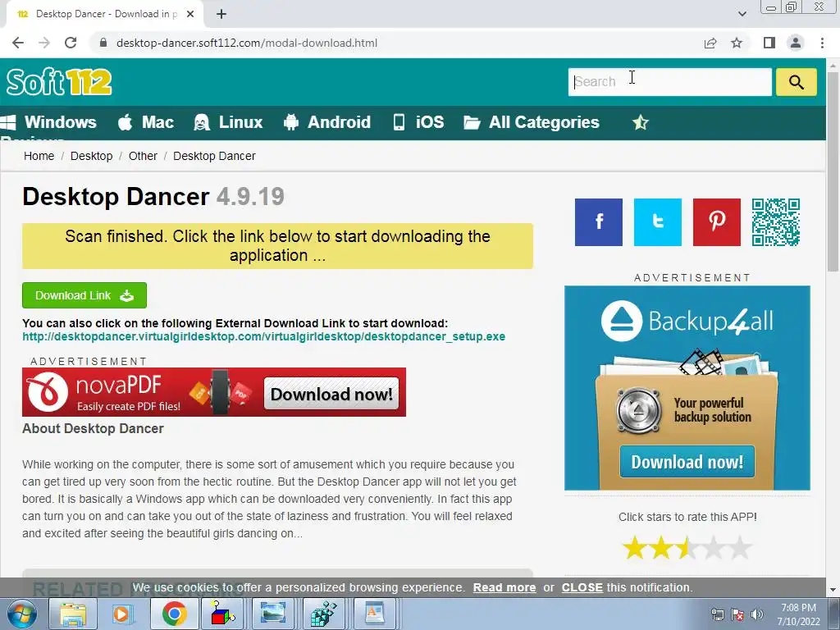Viewport: 840px width, 630px height.
Task: View site security padlock info
Action: (x=103, y=43)
